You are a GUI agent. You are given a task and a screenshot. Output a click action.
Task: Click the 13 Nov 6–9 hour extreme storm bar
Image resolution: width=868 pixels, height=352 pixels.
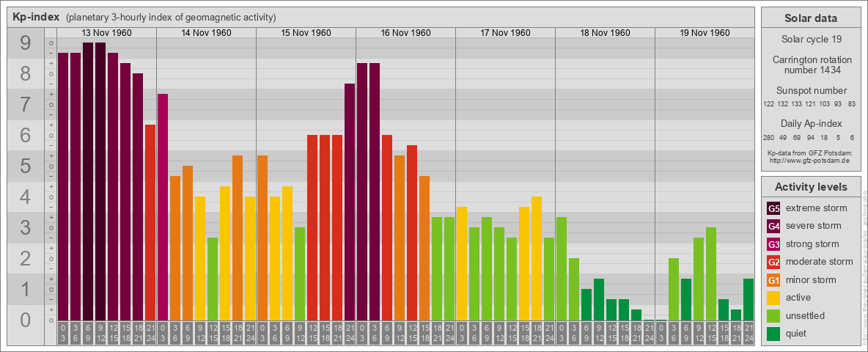click(x=88, y=181)
